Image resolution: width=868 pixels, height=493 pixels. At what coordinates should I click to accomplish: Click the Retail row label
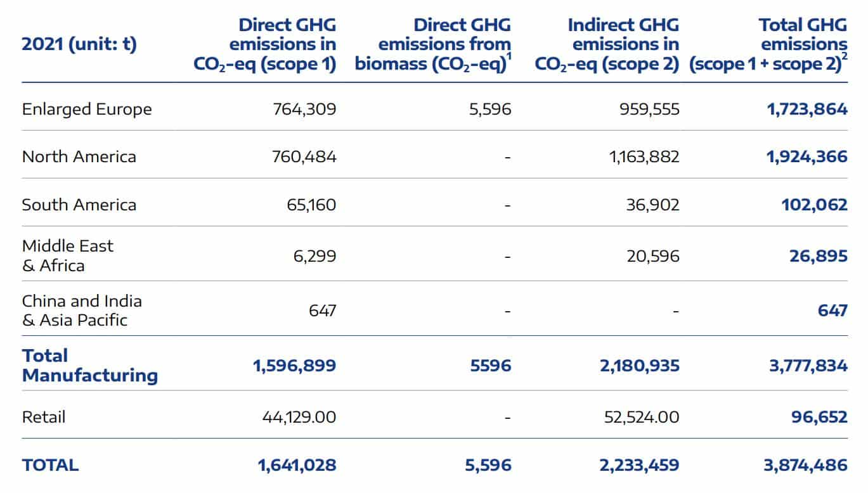pos(44,417)
